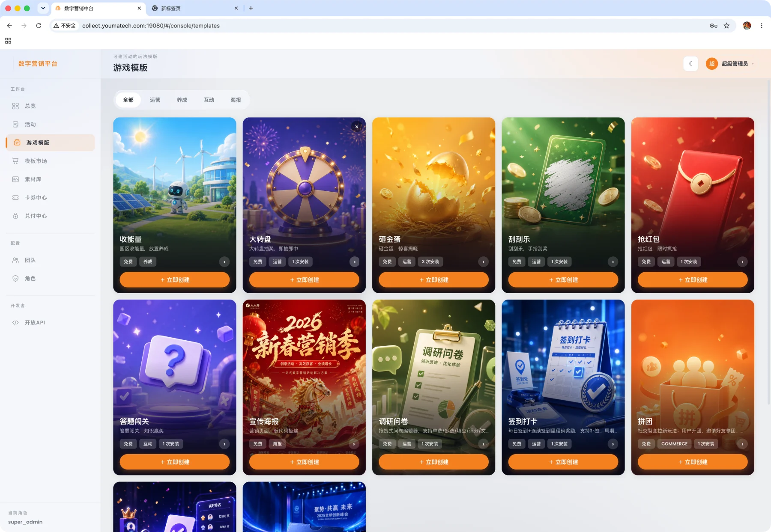Click 立即创建 on 砸金蛋 card
This screenshot has width=771, height=532.
coord(434,280)
